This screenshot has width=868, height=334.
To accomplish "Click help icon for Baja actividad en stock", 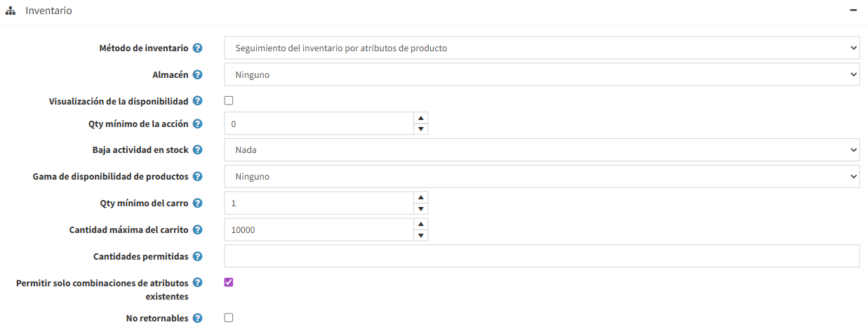I will [198, 150].
